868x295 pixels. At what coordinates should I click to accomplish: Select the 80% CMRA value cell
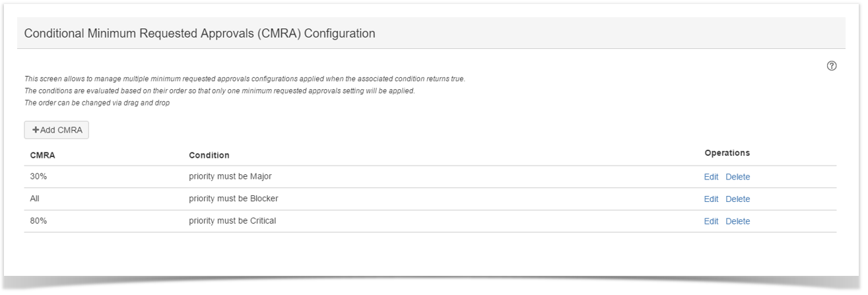coord(39,221)
